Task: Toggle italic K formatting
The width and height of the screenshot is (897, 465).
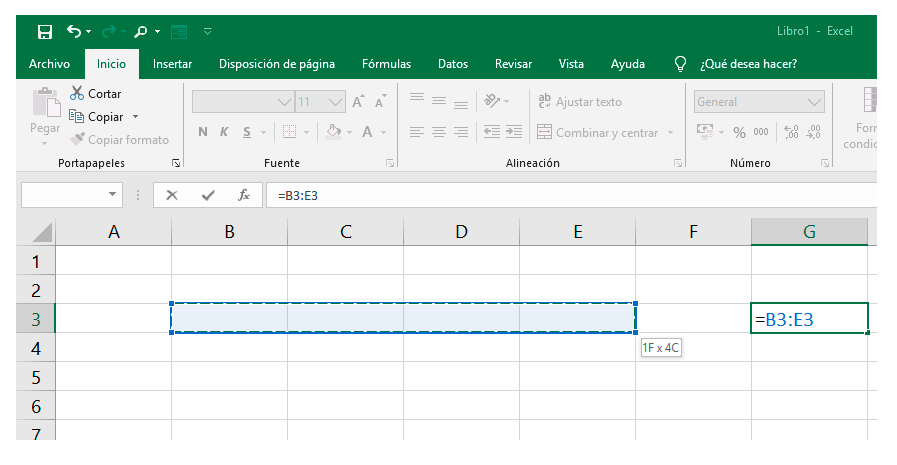Action: point(223,132)
